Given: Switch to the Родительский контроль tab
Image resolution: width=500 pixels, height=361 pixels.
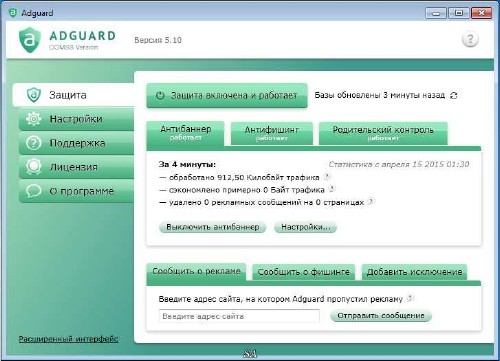Looking at the screenshot, I should (x=383, y=133).
